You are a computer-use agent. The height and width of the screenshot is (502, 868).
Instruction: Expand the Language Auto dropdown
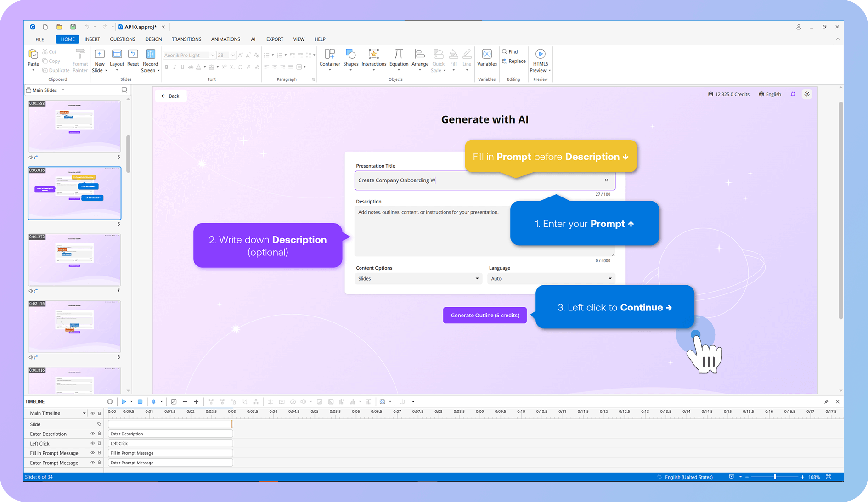[551, 279]
